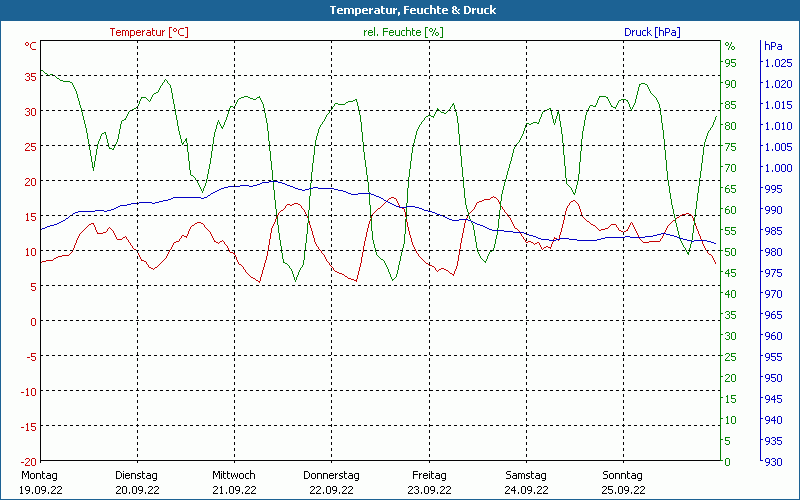The height and width of the screenshot is (500, 800).
Task: Click the temperature axis value '-15'
Action: 29,427
